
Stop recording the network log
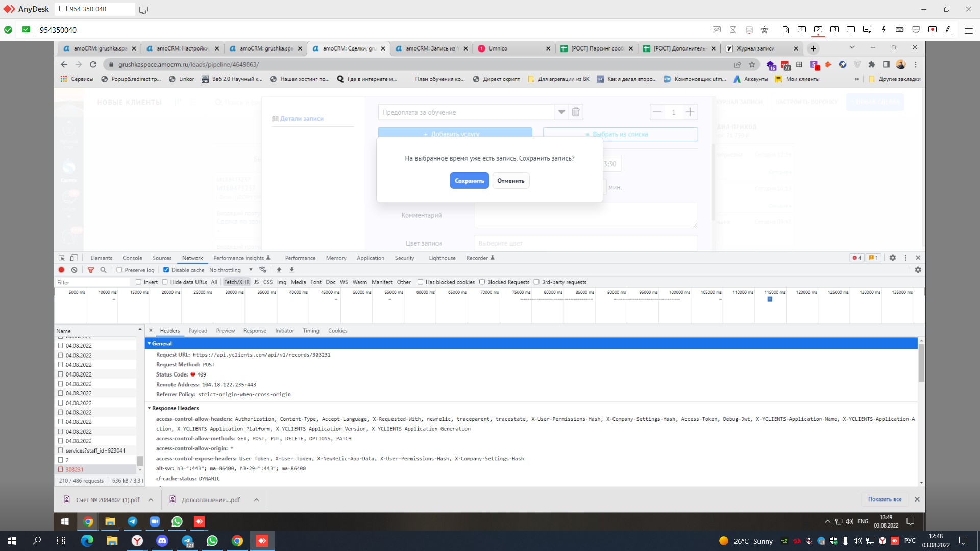tap(62, 270)
